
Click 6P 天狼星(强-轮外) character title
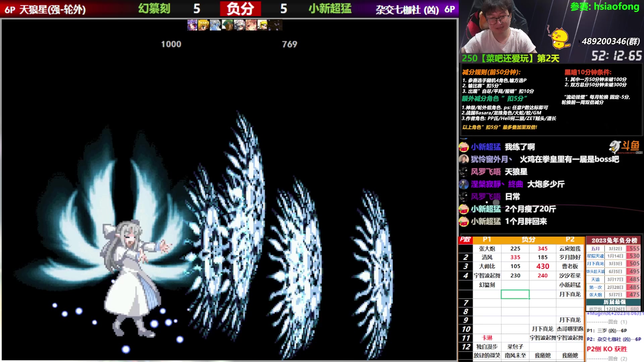click(45, 9)
